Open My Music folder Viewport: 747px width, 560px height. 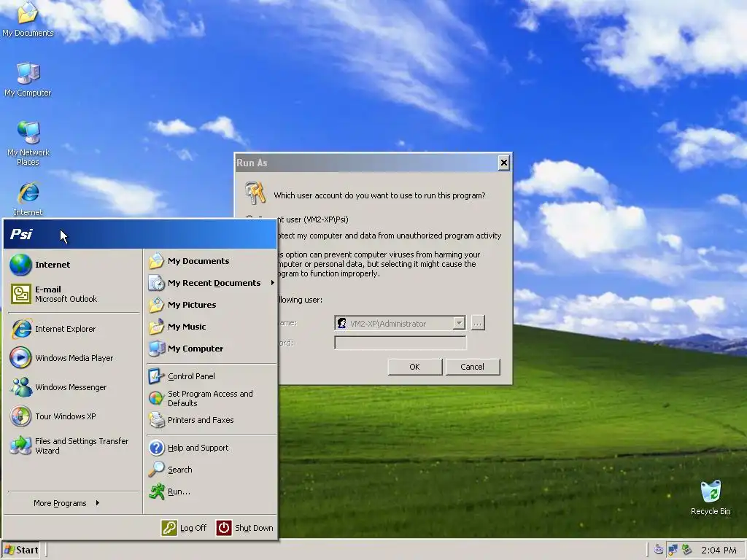[x=212, y=327]
